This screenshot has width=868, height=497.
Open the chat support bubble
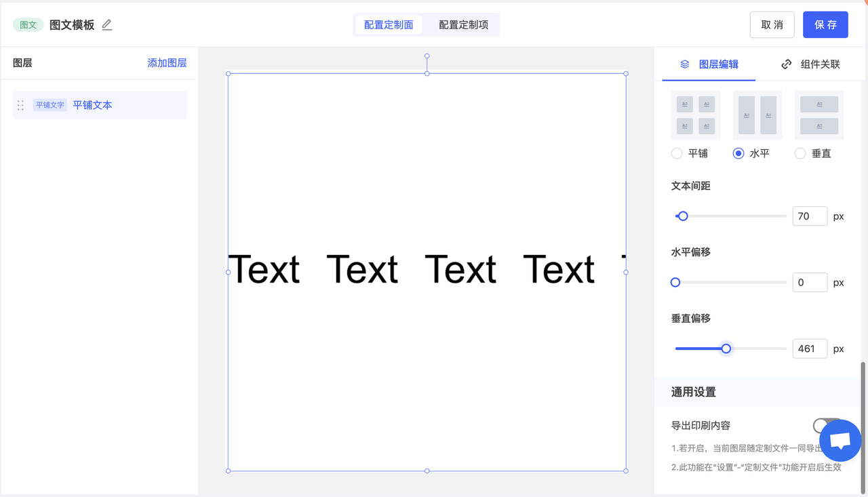[x=840, y=441]
